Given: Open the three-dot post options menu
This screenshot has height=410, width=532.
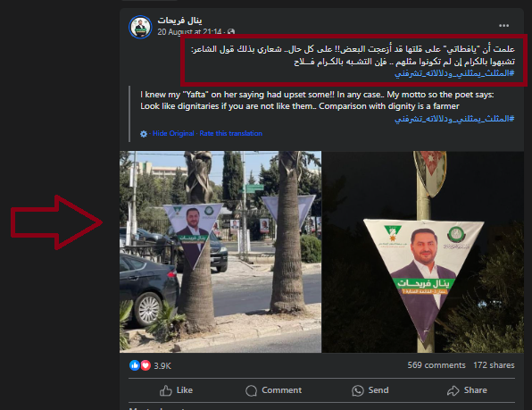Looking at the screenshot, I should pyautogui.click(x=503, y=25).
